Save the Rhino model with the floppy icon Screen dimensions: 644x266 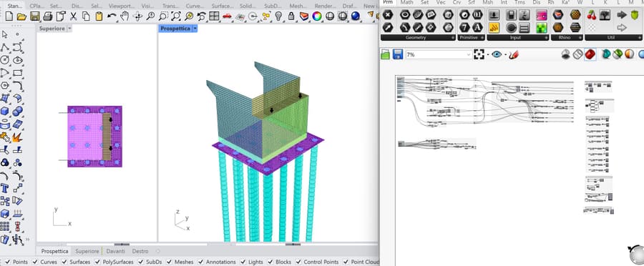click(35, 16)
